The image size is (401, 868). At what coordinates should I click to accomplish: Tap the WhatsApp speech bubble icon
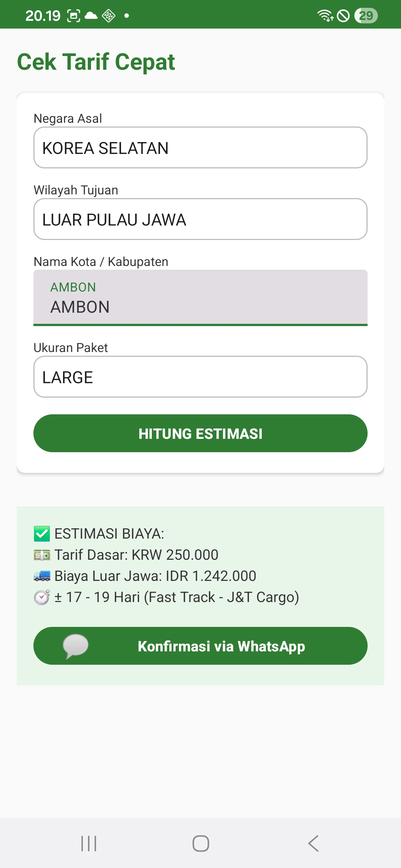tap(76, 646)
